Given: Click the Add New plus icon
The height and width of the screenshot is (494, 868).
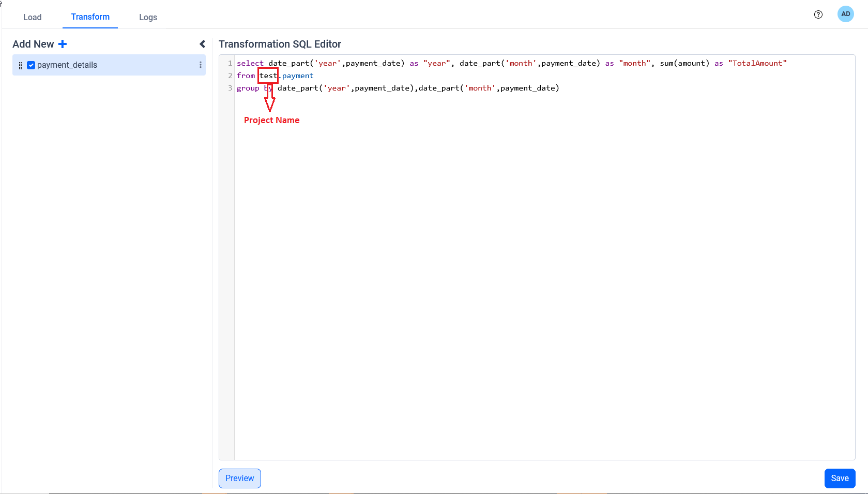Looking at the screenshot, I should (x=63, y=44).
